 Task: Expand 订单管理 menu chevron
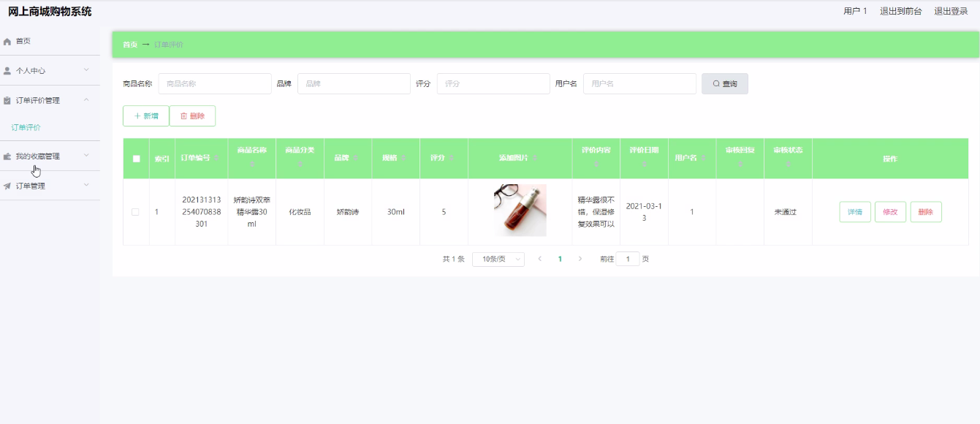tap(86, 186)
